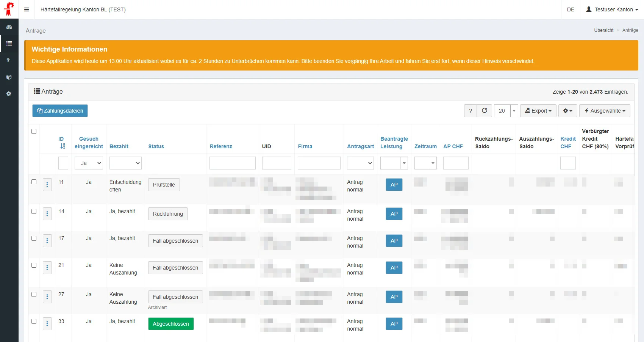Open the Antragsart filter dropdown

360,163
